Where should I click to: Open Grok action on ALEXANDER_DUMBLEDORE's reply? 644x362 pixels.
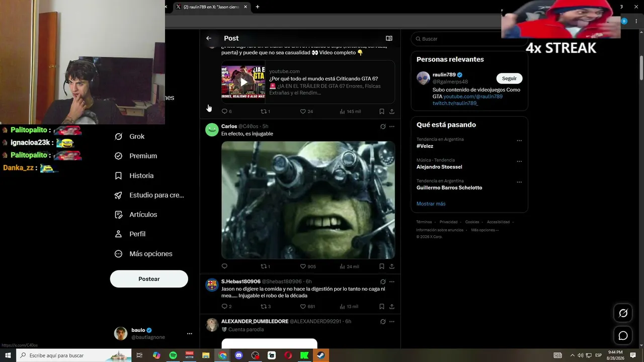tap(383, 322)
